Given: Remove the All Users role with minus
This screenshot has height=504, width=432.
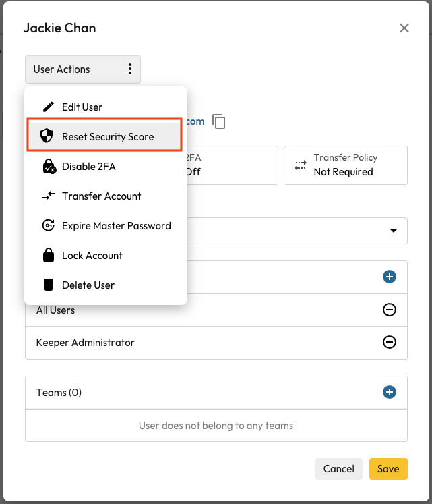Looking at the screenshot, I should pyautogui.click(x=389, y=310).
